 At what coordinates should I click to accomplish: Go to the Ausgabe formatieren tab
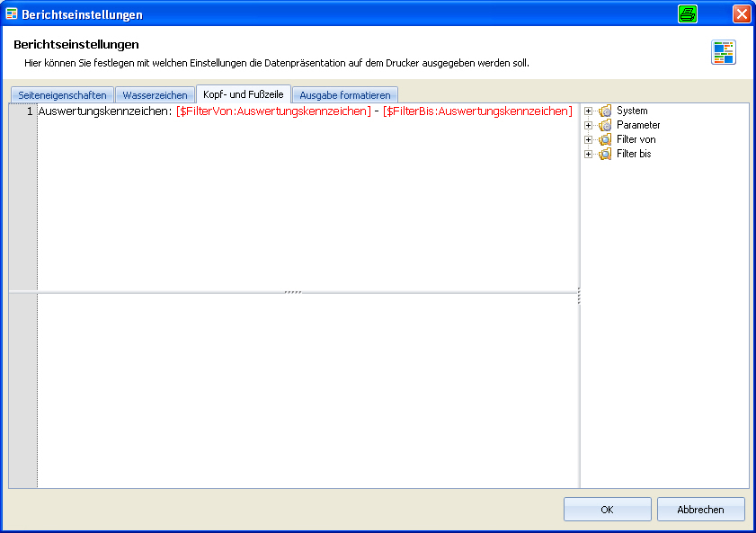pos(344,95)
